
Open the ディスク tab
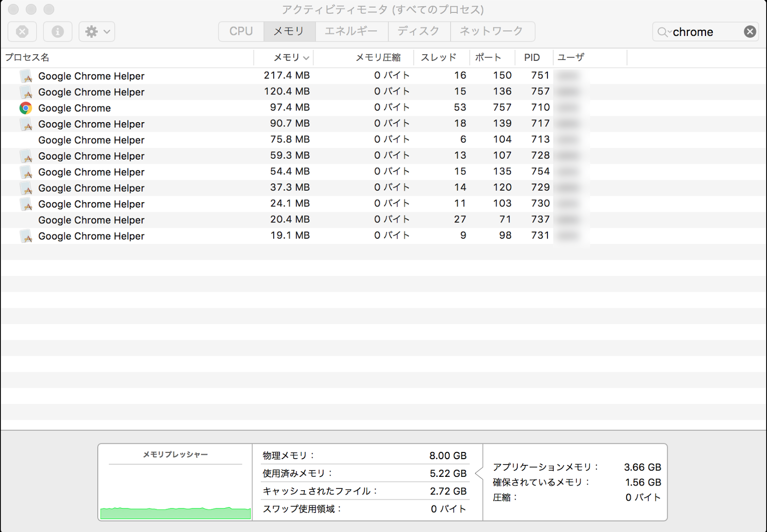click(419, 31)
